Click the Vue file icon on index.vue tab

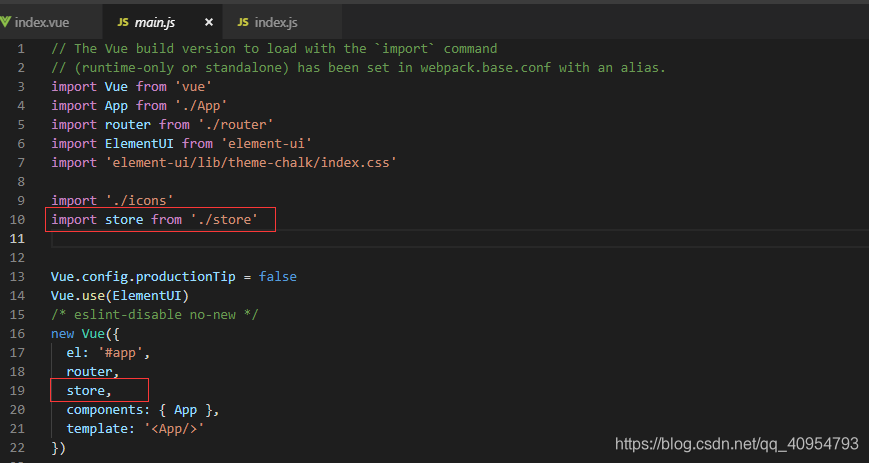click(5, 22)
